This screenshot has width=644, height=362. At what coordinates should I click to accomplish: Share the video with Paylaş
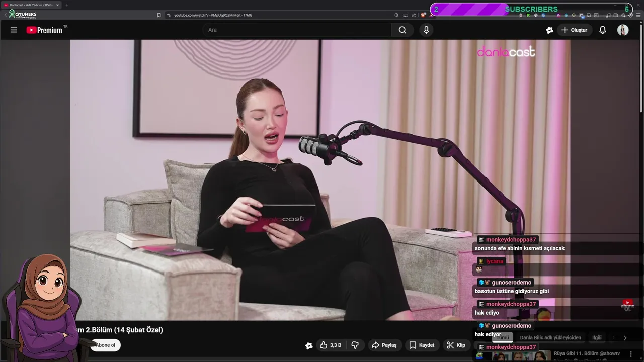tap(384, 345)
